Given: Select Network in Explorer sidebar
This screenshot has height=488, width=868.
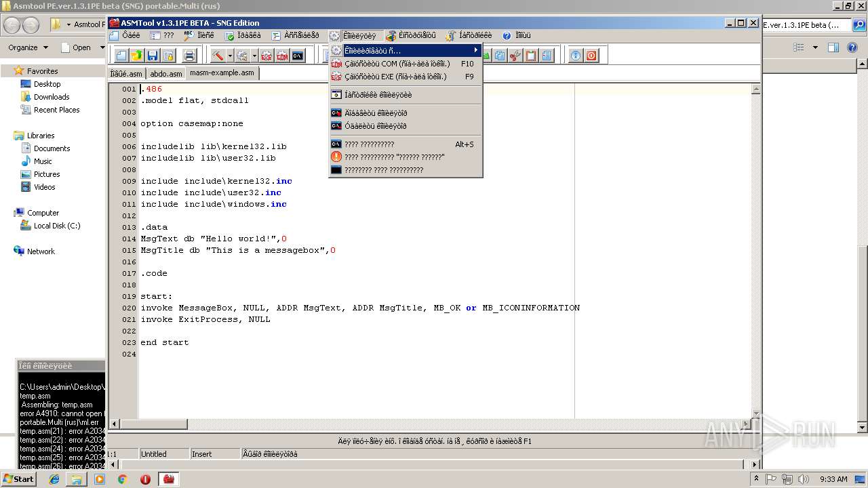Looking at the screenshot, I should (x=41, y=251).
